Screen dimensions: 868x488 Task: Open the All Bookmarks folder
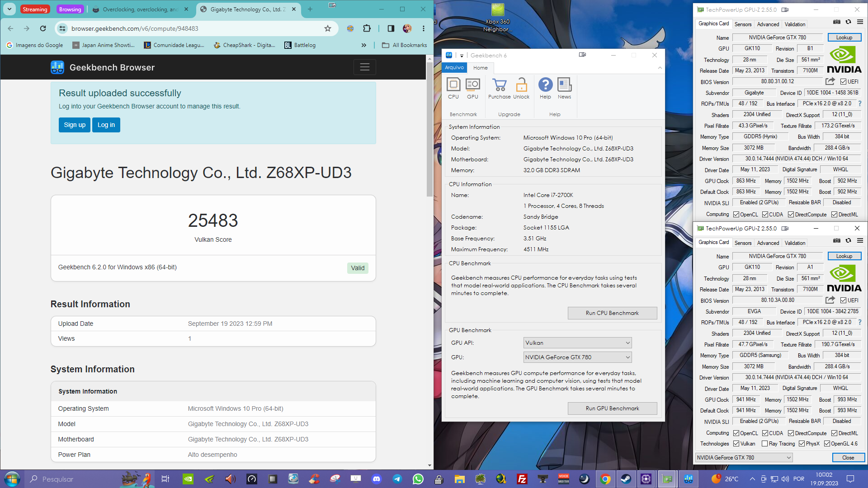coord(405,45)
